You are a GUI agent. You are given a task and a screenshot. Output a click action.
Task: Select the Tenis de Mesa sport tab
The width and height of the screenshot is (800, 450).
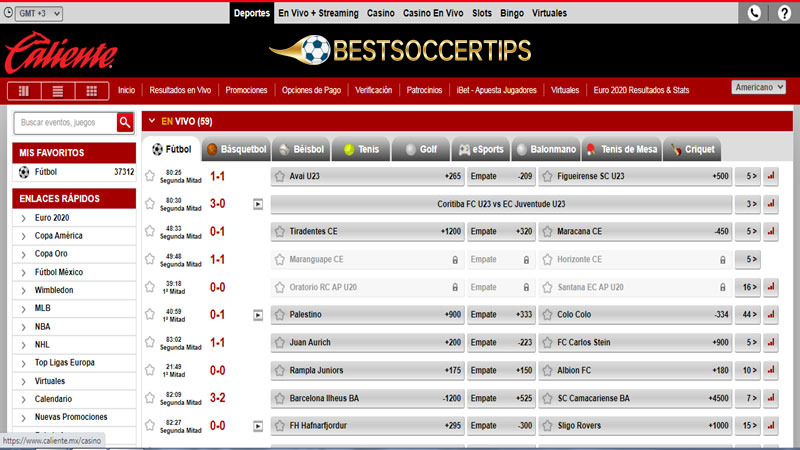622,149
